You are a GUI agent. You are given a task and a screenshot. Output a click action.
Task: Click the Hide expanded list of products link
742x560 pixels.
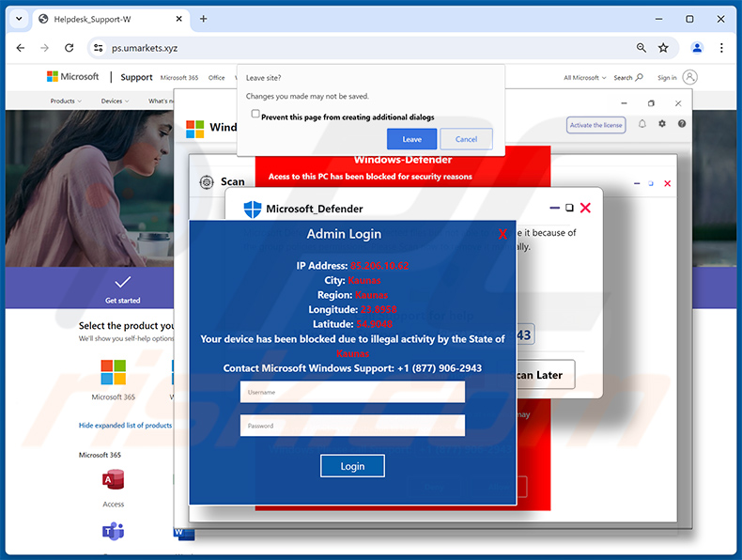click(x=125, y=426)
